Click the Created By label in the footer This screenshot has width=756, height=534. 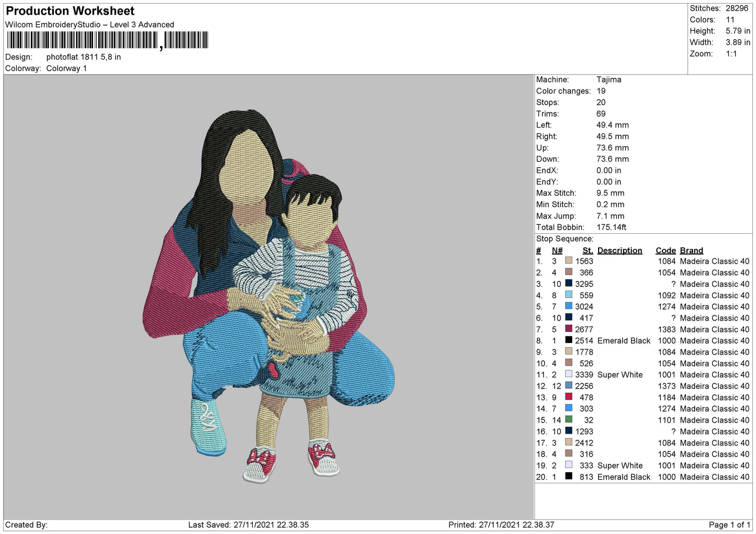(26, 525)
